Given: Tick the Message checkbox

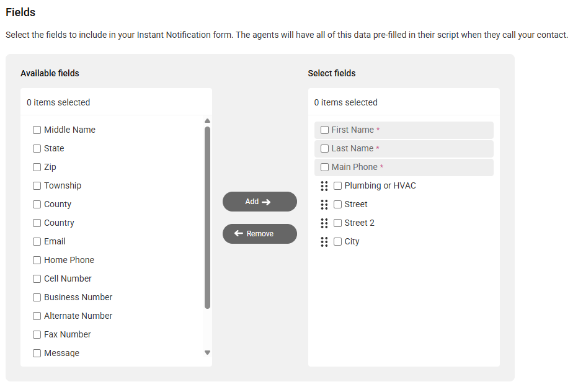Looking at the screenshot, I should [37, 354].
